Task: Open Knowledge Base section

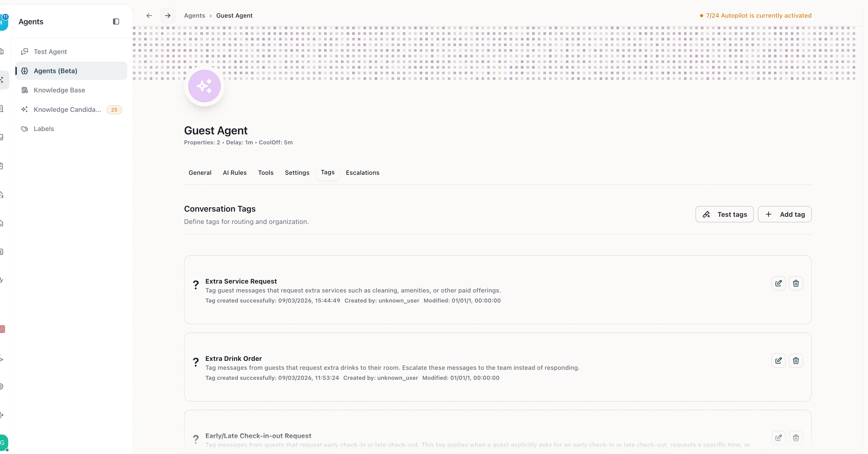Action: pyautogui.click(x=59, y=90)
